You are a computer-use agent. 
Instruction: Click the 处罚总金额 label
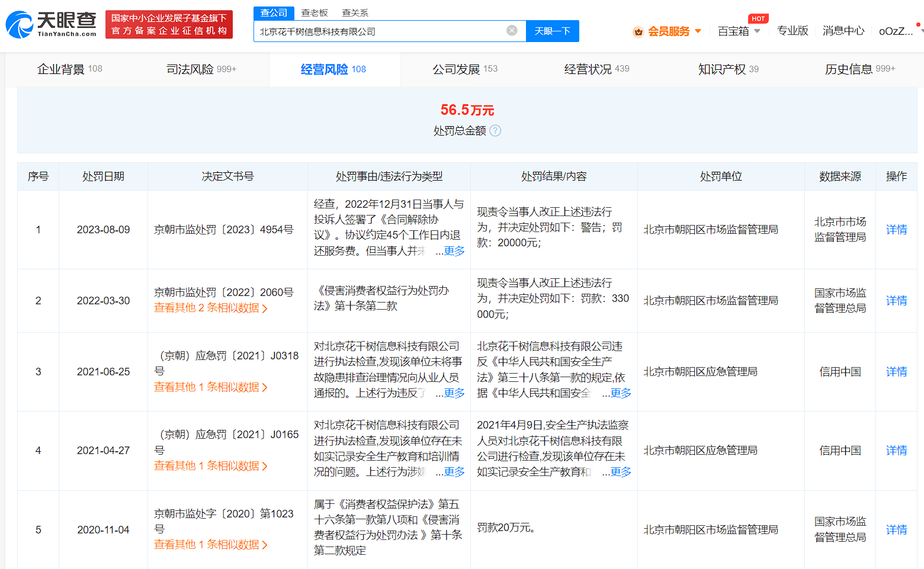tap(460, 131)
